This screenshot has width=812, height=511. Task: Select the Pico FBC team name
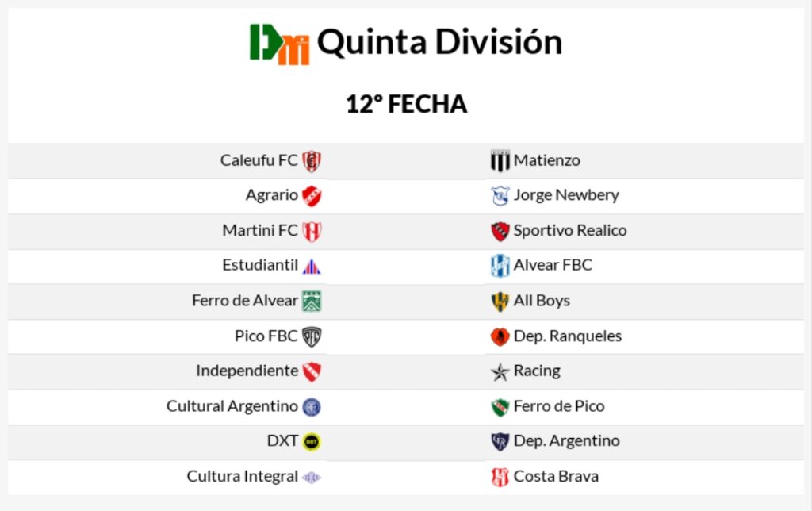266,336
